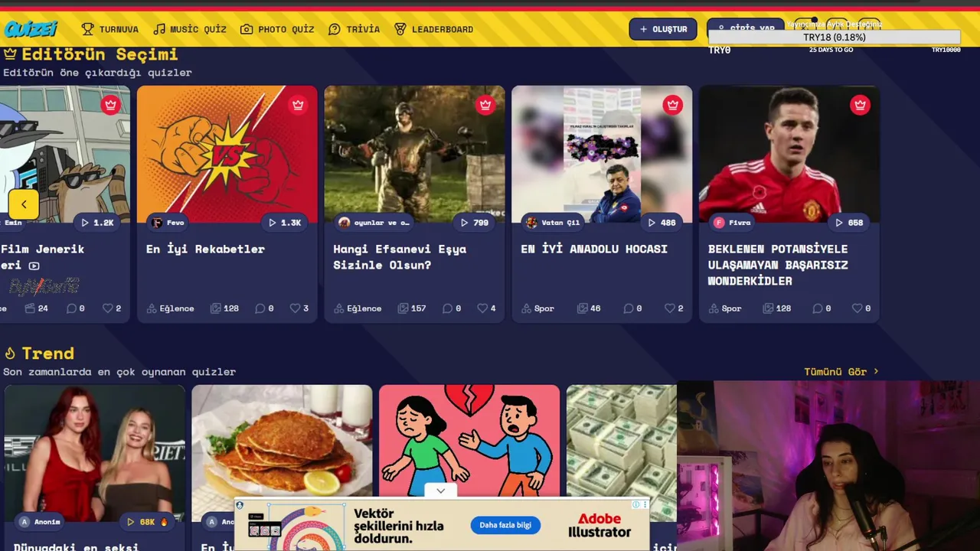Viewport: 980px width, 551px height.
Task: Click crown badge on Wonderkidler card
Action: point(860,105)
